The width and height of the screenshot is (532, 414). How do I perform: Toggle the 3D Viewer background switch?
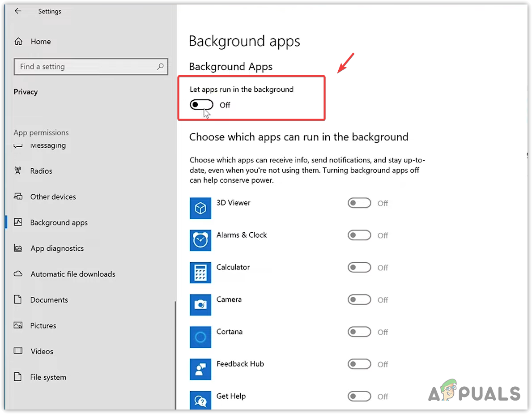point(359,203)
